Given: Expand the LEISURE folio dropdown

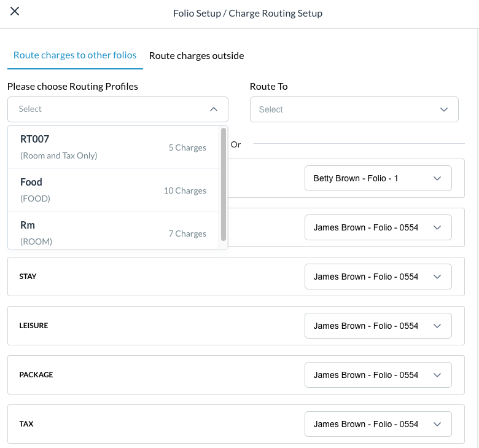Looking at the screenshot, I should click(x=378, y=326).
